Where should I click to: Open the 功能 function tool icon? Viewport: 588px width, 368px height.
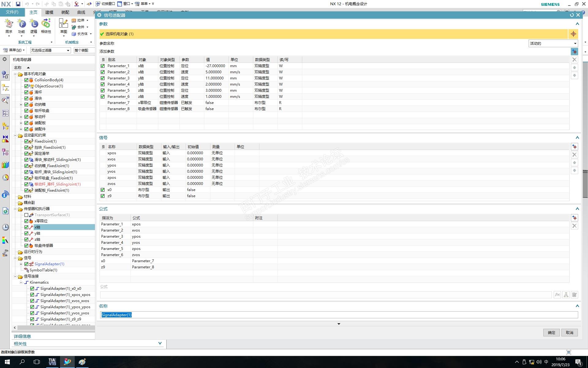(x=21, y=24)
